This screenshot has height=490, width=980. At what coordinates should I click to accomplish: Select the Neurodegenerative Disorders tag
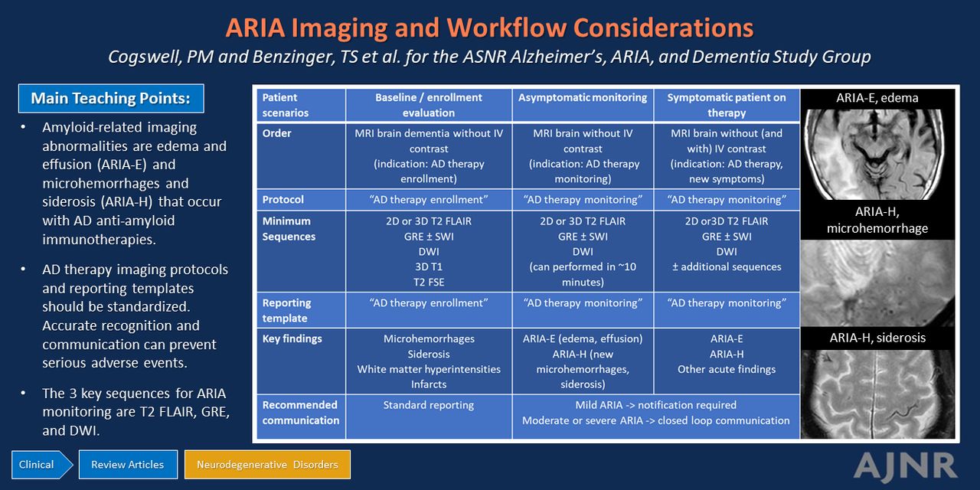pyautogui.click(x=267, y=464)
